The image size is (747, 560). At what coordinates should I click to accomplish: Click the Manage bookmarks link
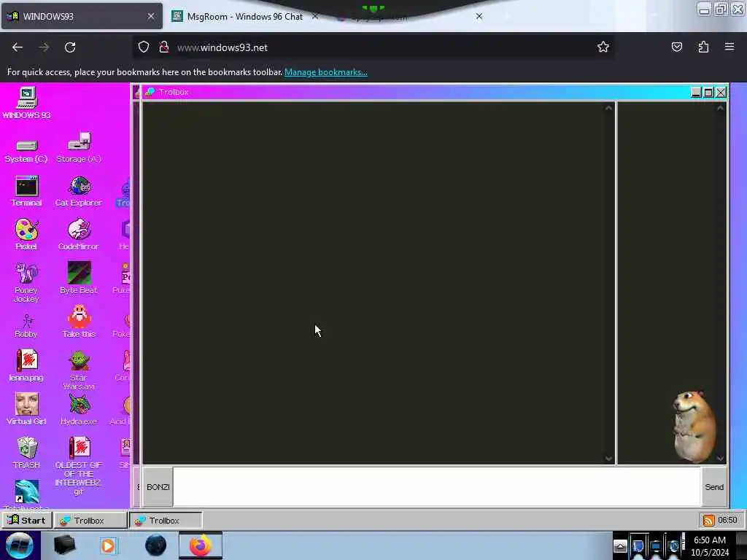point(326,72)
